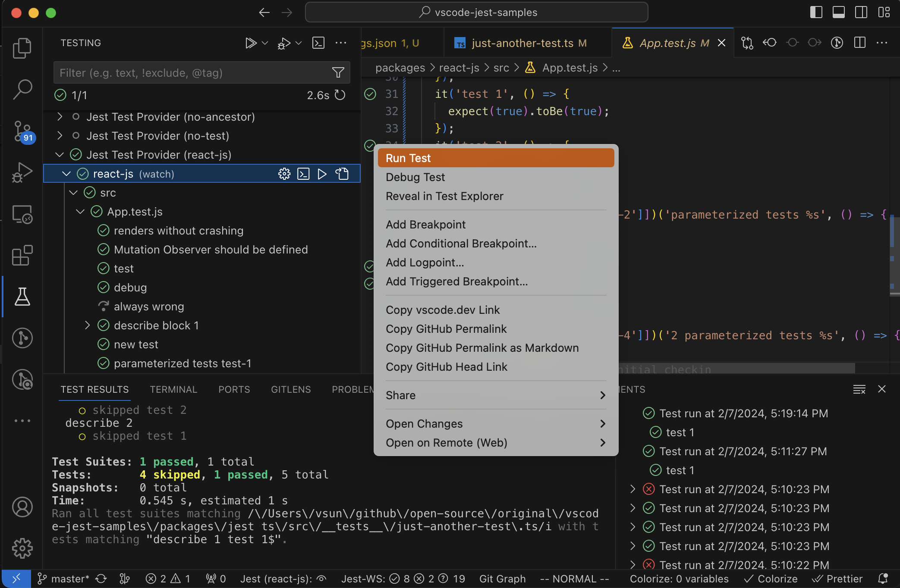Switch to the TERMINAL panel tab
This screenshot has height=588, width=900.
[173, 389]
